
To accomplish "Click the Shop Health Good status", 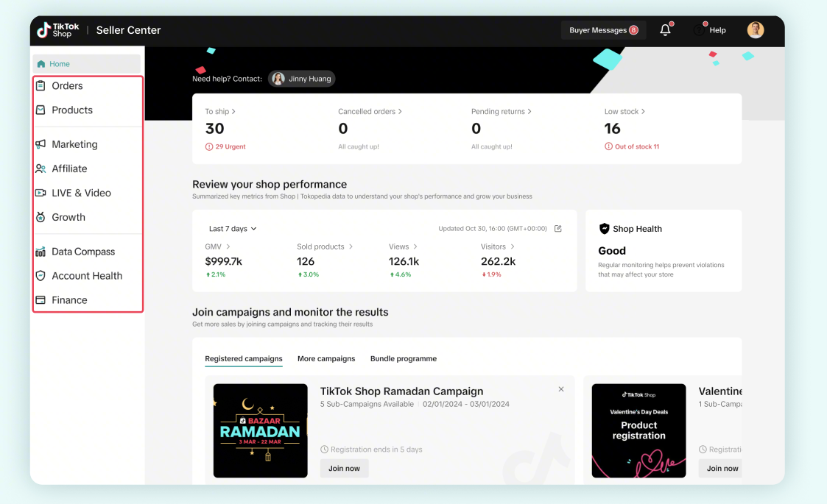I will click(x=612, y=251).
